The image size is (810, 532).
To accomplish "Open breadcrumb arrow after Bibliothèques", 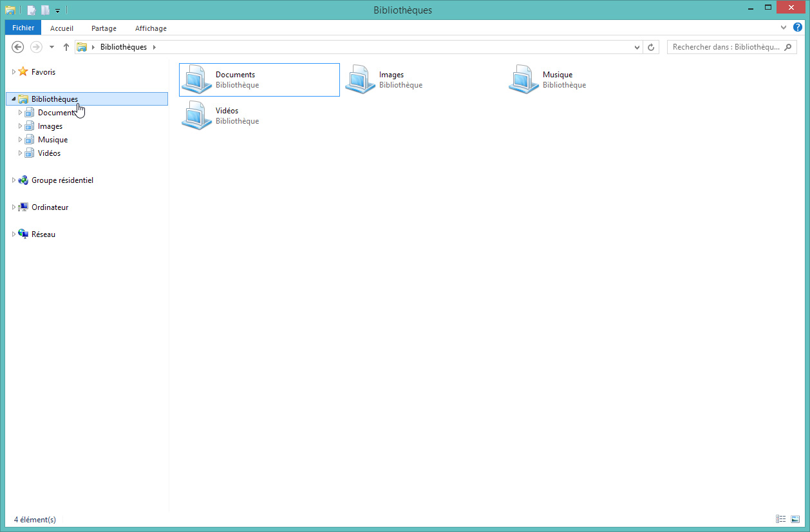I will (x=155, y=47).
